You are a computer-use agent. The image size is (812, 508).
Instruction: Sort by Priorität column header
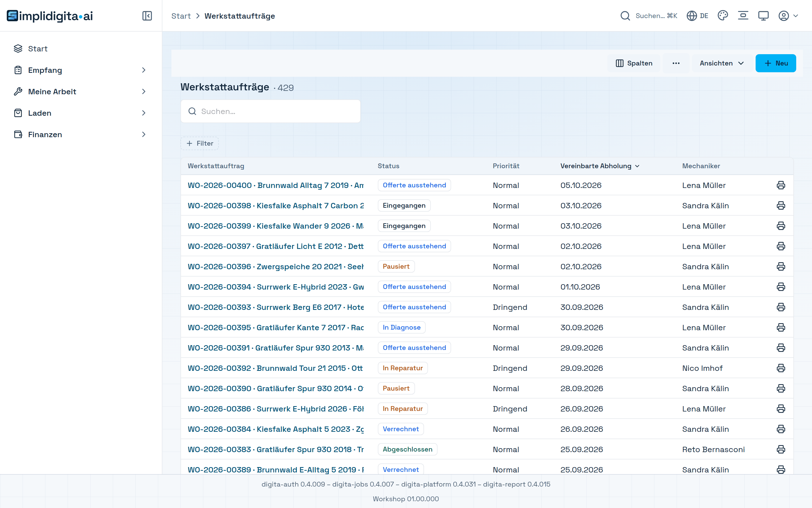coord(506,166)
